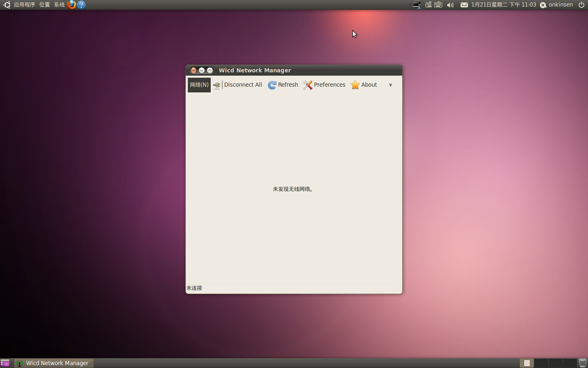Image resolution: width=588 pixels, height=368 pixels.
Task: Open the 位置 places menu
Action: coord(45,5)
